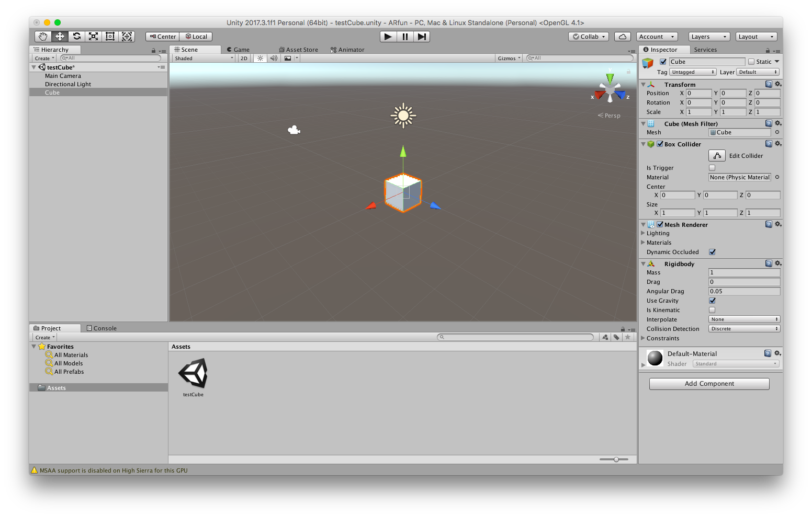Open Transform component gear menu
The height and width of the screenshot is (517, 812).
pos(778,84)
